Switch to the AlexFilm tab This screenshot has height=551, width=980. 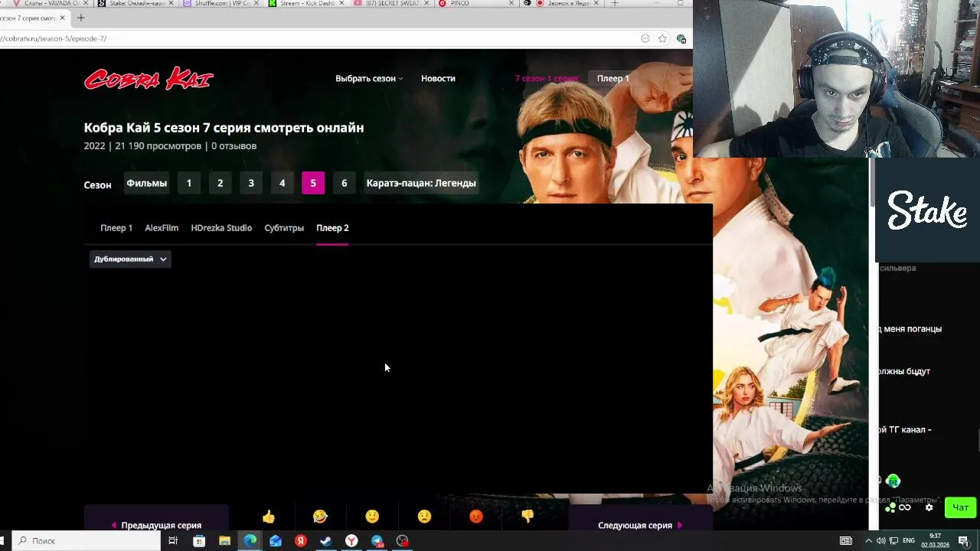[x=162, y=228]
